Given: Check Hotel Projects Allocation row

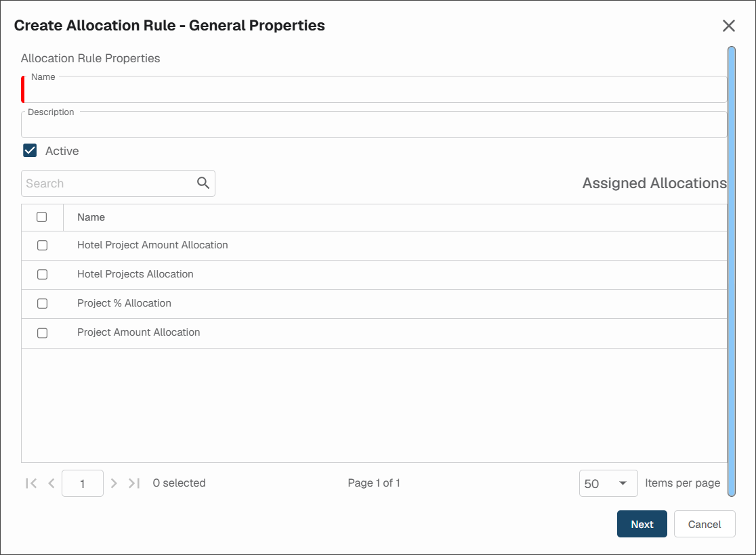Looking at the screenshot, I should pos(43,274).
